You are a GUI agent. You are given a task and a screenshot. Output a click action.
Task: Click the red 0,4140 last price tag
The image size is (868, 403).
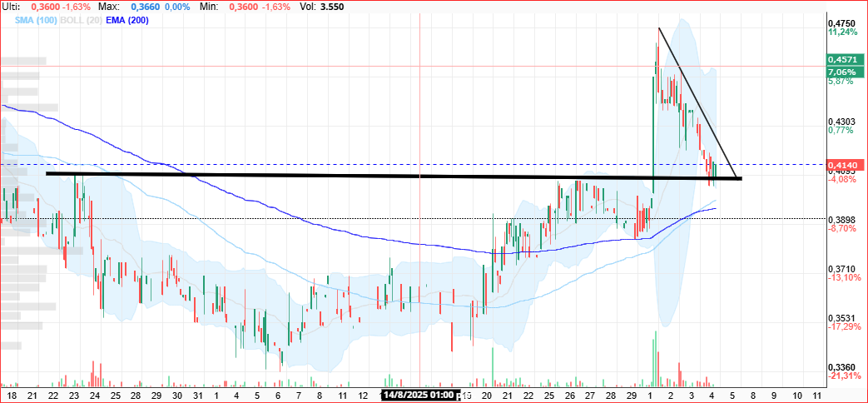845,165
